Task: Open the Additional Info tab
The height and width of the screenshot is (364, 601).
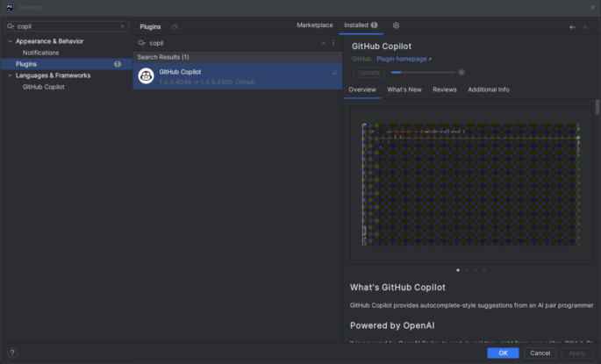Action: pyautogui.click(x=489, y=89)
